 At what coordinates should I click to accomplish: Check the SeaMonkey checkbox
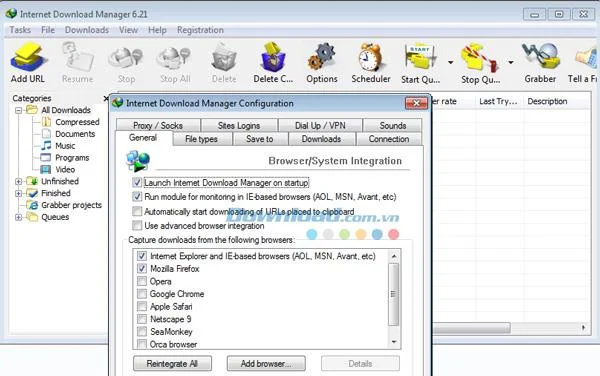(142, 332)
